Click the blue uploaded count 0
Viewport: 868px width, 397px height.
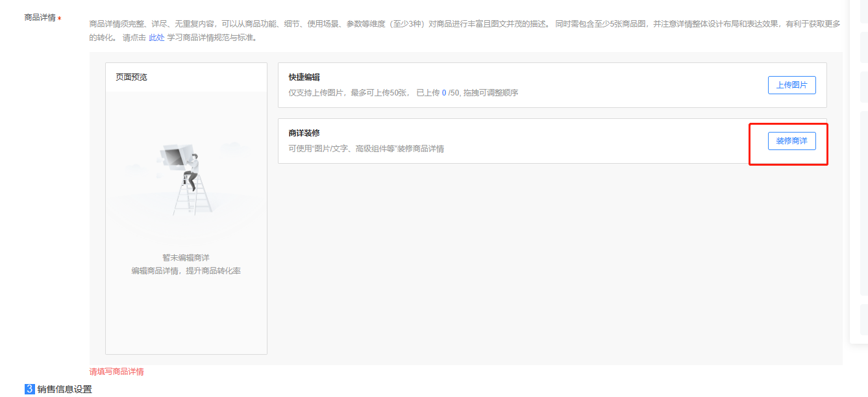(444, 93)
